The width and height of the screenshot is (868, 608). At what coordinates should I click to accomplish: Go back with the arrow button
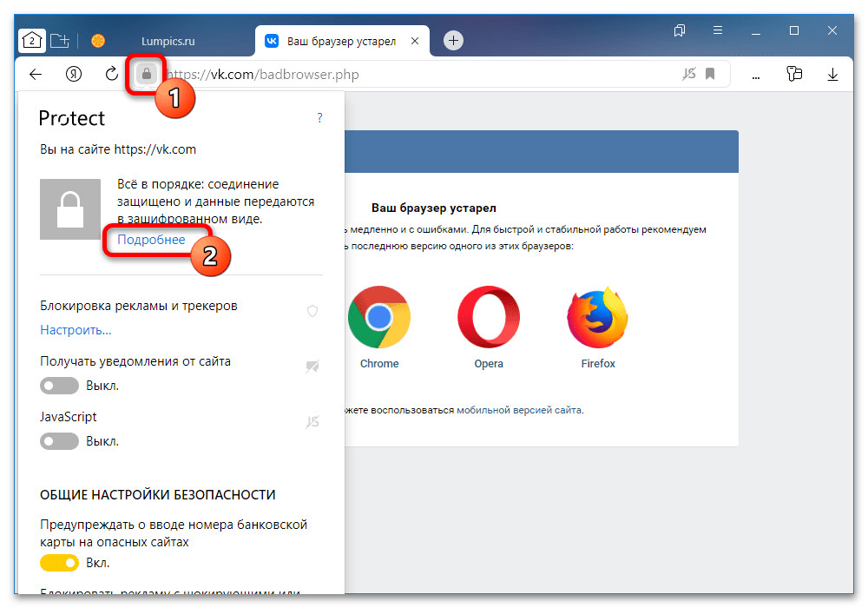point(36,74)
